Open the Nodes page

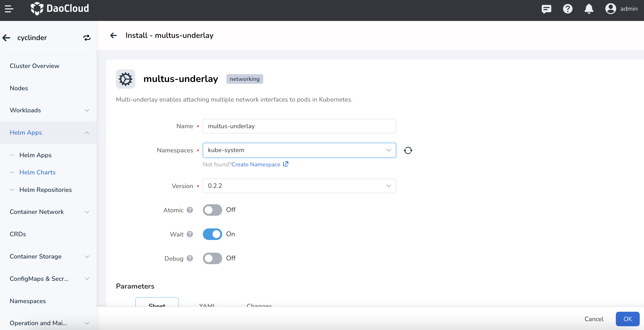[19, 88]
